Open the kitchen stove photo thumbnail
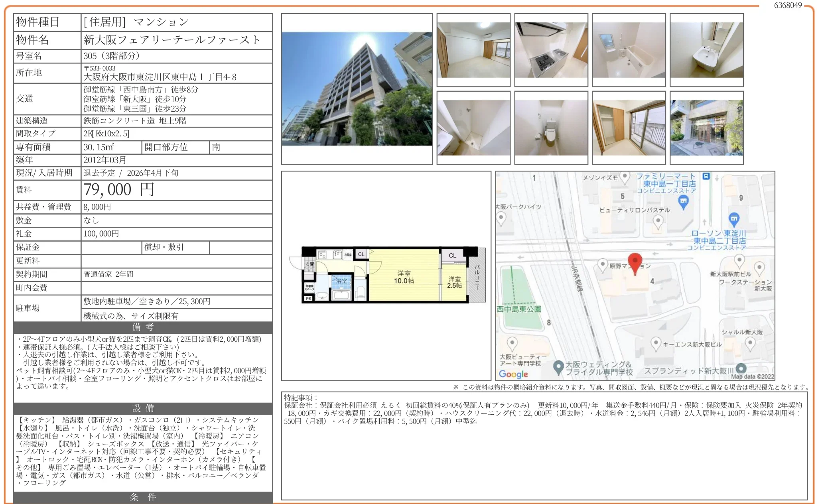The image size is (820, 504). point(551,50)
